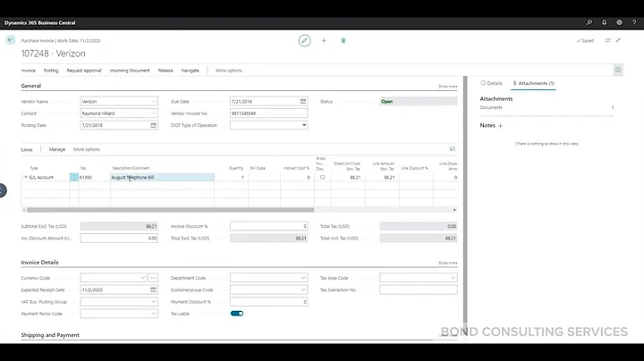Collapse the Invoice Details header

coord(40,262)
